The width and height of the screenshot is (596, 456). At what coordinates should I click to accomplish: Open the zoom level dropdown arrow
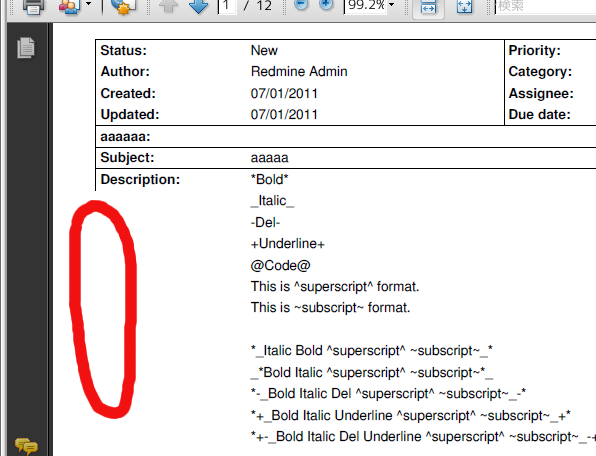pyautogui.click(x=392, y=5)
